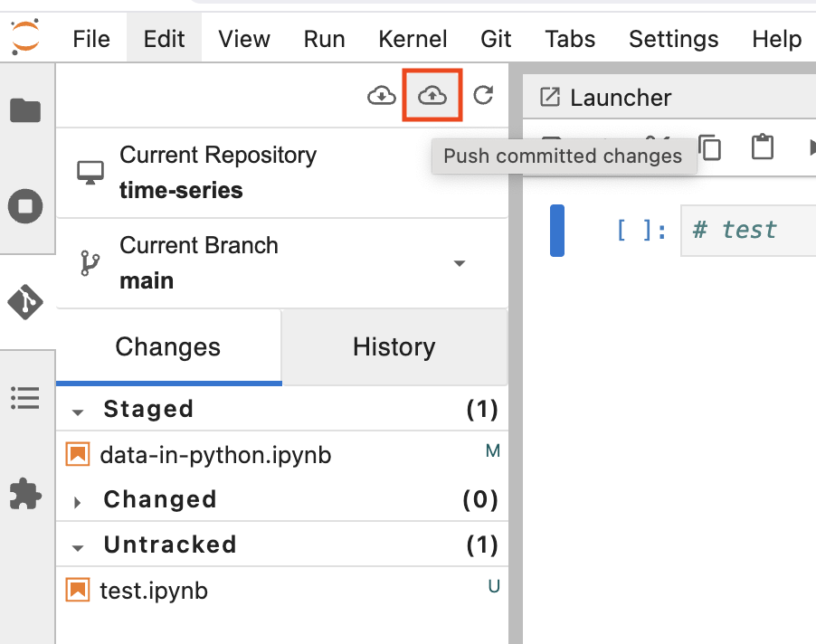Viewport: 816px width, 644px height.
Task: Switch to the History tab
Action: (394, 346)
